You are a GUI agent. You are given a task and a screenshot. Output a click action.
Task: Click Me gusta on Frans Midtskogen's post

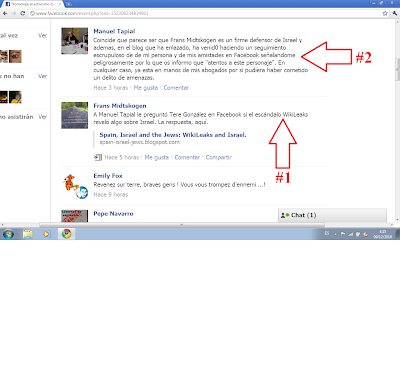[157, 157]
